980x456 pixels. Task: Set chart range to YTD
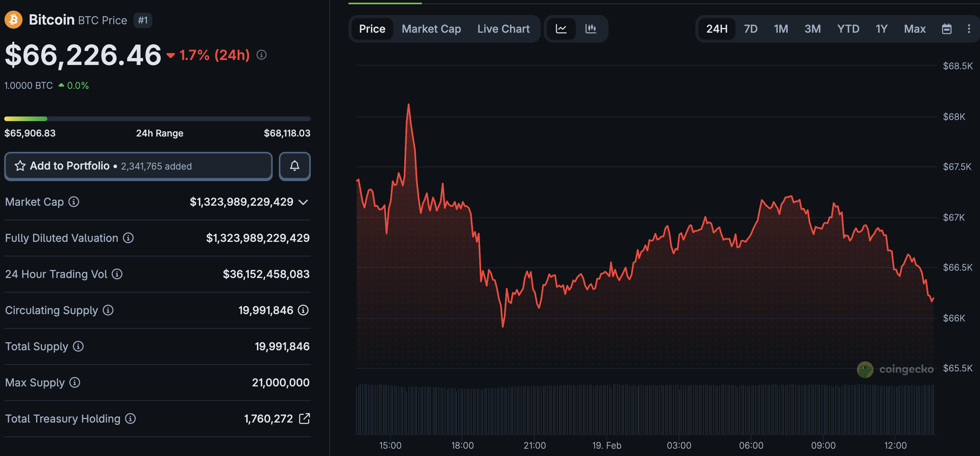pyautogui.click(x=848, y=29)
